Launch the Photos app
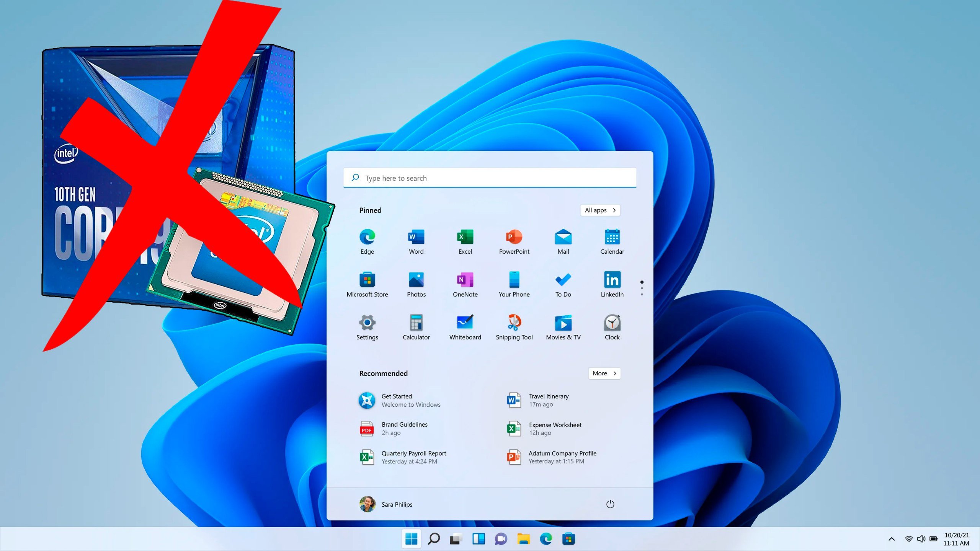 416,285
